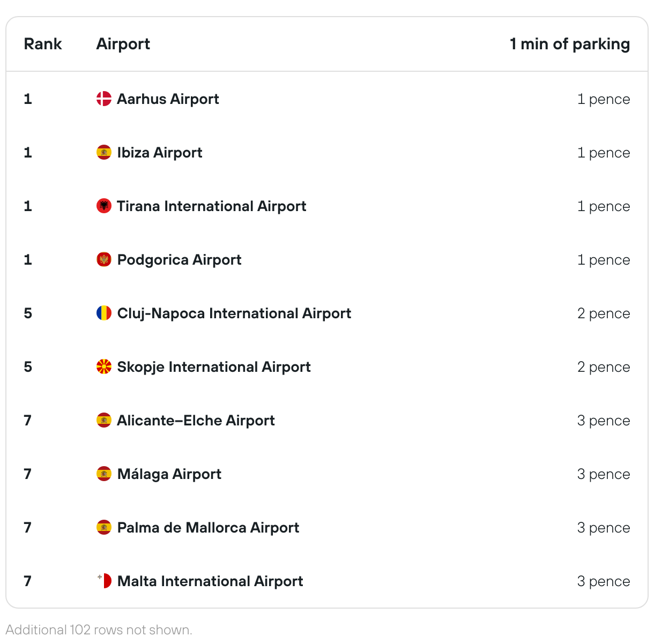Screen dimensions: 654x644
Task: Select the Tirana International Airport name
Action: pos(211,206)
